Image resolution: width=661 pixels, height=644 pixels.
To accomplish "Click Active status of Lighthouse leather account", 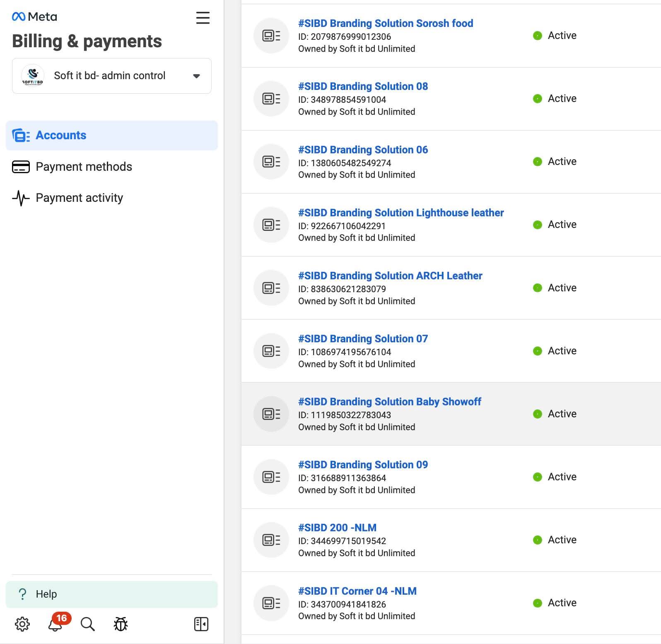I will click(555, 225).
